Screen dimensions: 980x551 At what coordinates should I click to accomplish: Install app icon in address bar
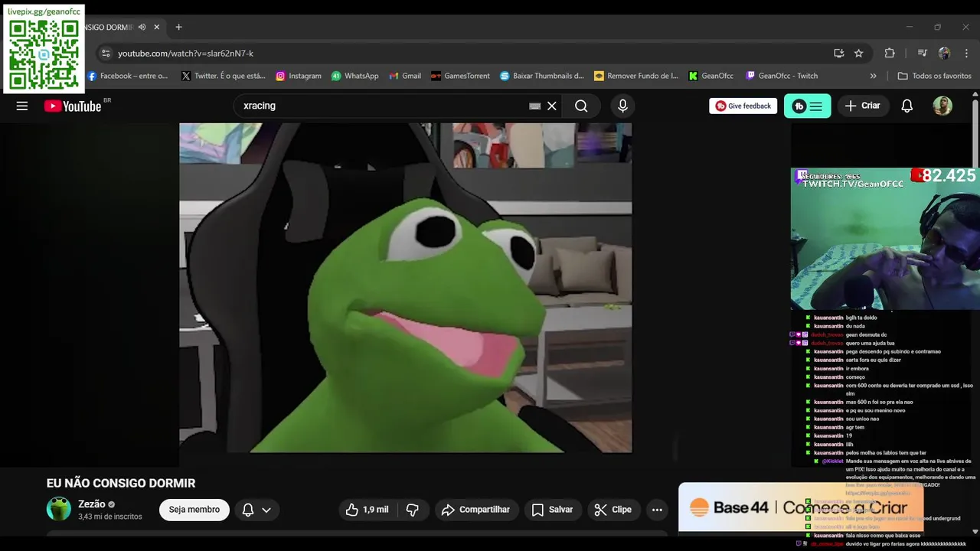tap(839, 53)
